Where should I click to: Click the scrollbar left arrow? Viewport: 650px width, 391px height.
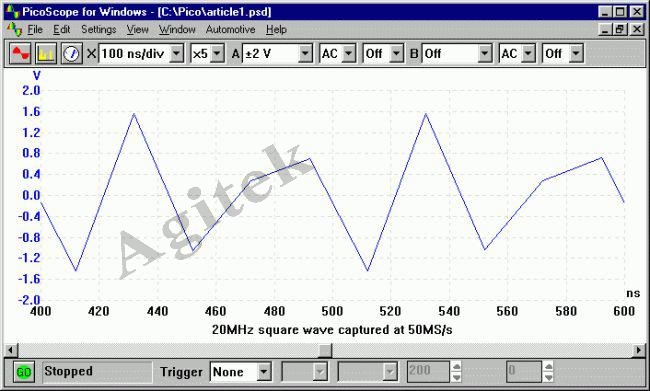tap(11, 350)
